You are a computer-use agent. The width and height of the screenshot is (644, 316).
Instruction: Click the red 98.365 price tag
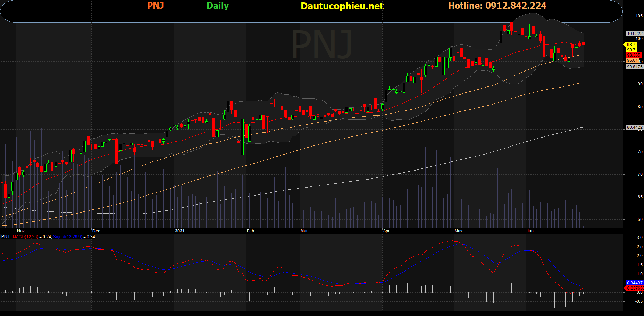click(633, 55)
